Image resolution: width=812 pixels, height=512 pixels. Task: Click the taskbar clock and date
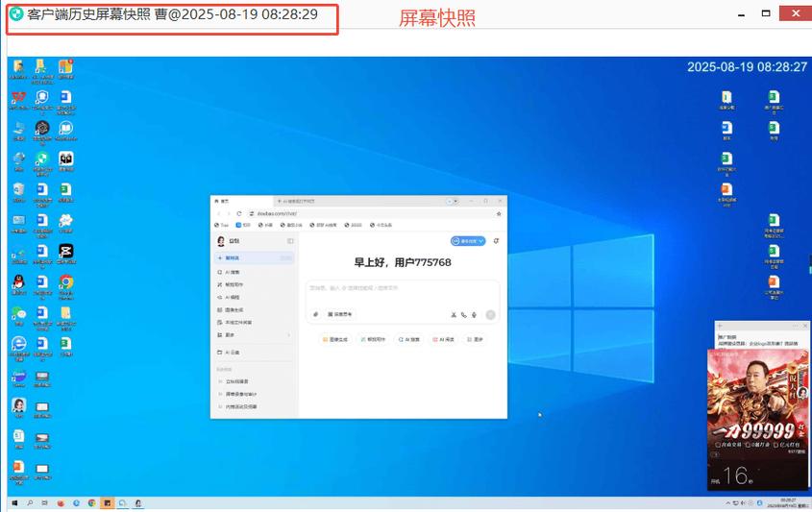click(x=787, y=502)
